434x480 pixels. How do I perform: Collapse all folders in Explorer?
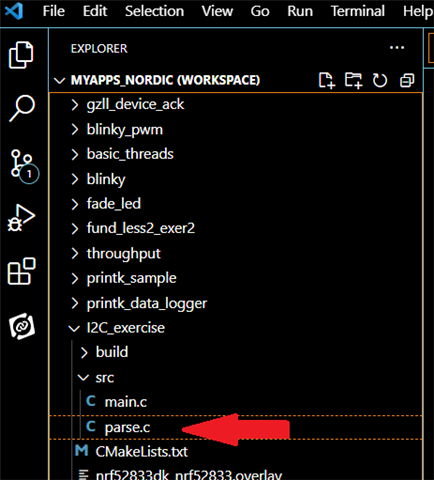(407, 80)
